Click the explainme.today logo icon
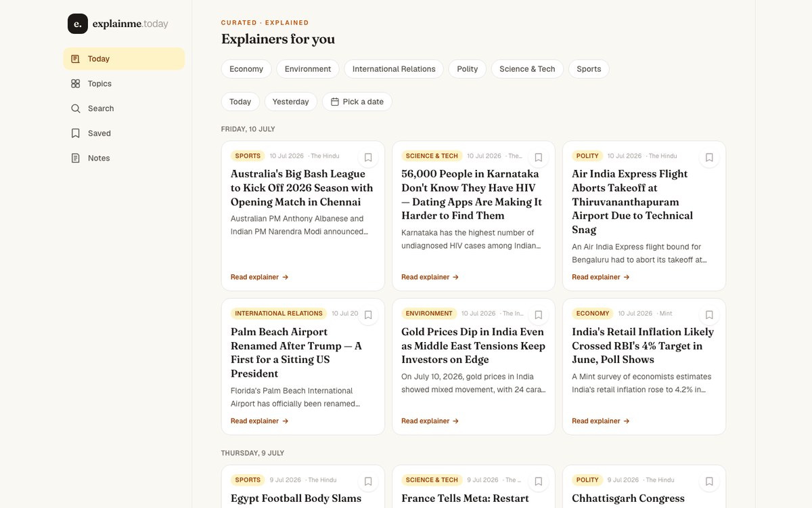 click(78, 24)
